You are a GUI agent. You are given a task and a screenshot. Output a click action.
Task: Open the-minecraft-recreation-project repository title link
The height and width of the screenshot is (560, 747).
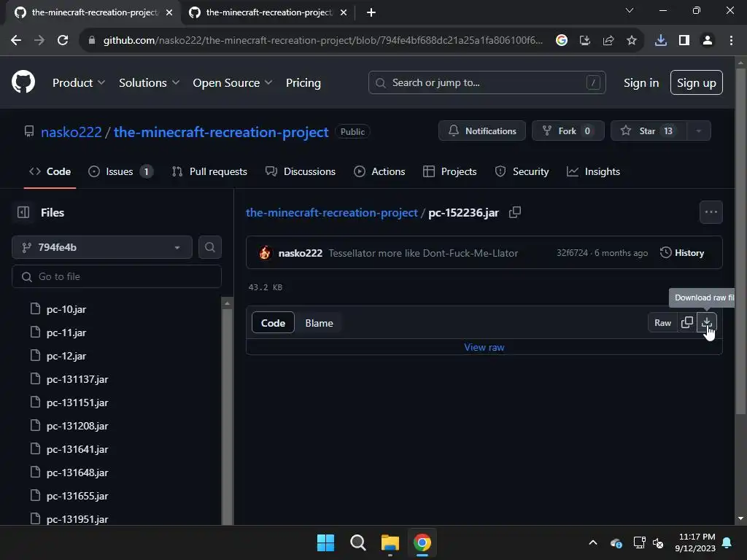pos(221,132)
